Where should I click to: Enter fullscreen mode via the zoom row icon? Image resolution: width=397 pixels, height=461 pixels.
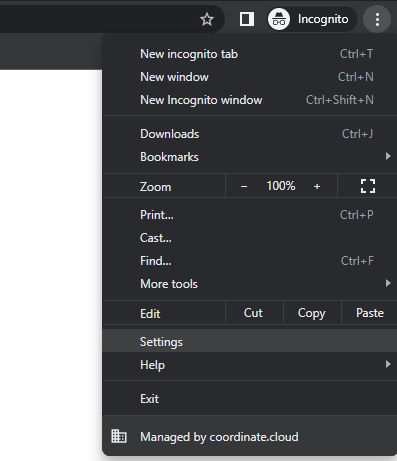click(x=368, y=186)
